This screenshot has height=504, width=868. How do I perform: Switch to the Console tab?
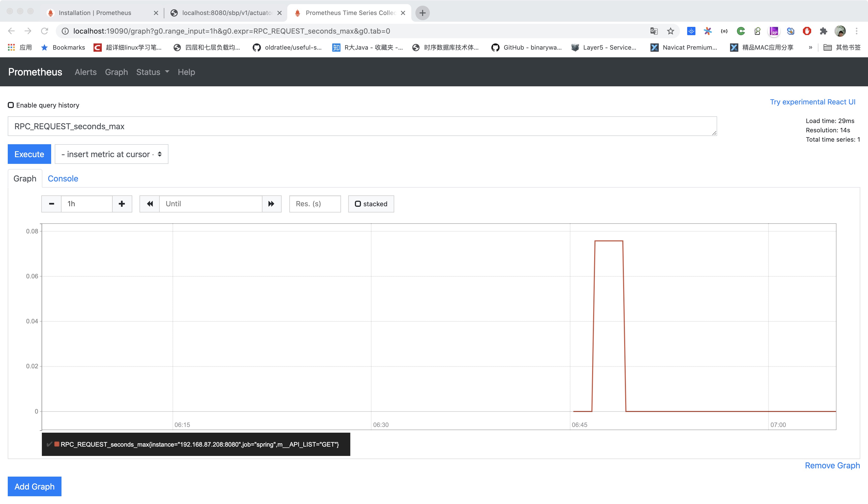(63, 179)
